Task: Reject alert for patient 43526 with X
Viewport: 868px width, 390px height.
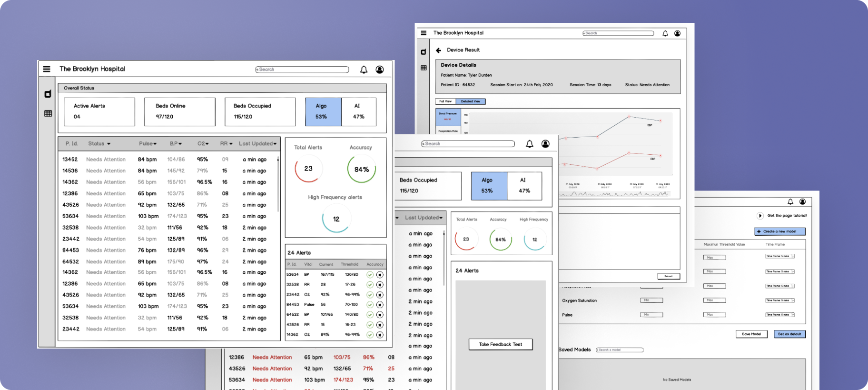Action: click(380, 325)
